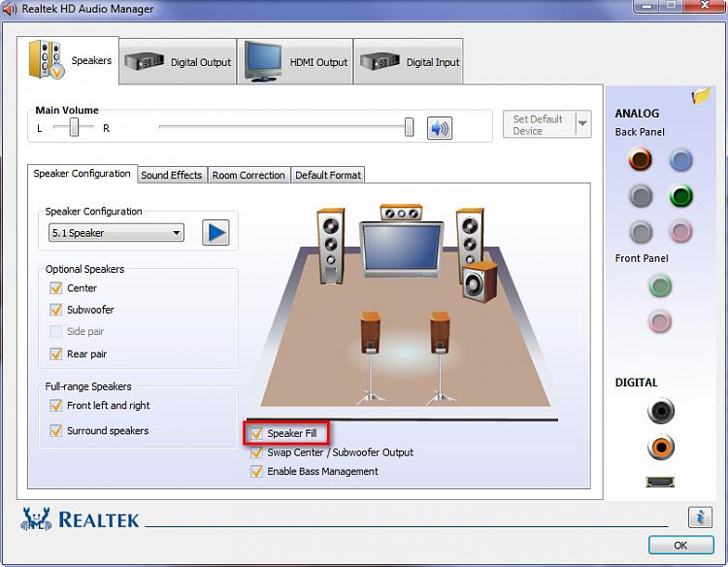Toggle the Speaker Fill checkbox
Image resolution: width=728 pixels, height=567 pixels.
[x=257, y=433]
